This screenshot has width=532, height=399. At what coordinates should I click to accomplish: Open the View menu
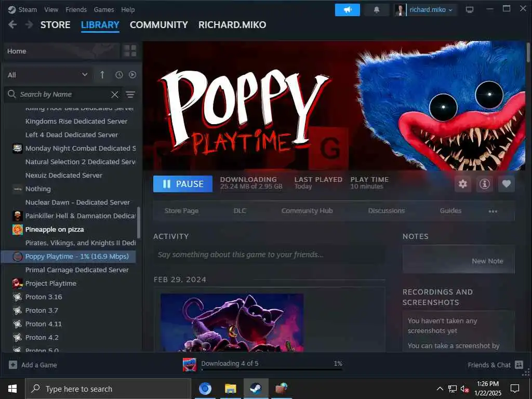[51, 9]
